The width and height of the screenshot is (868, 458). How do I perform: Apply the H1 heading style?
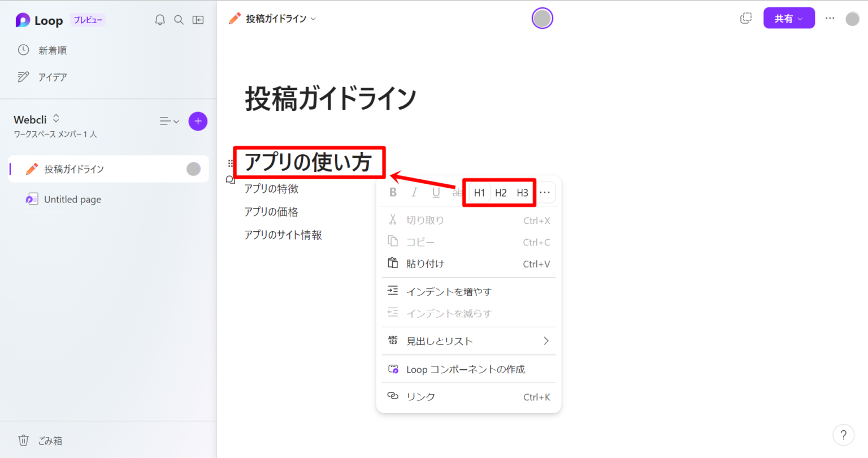(479, 193)
